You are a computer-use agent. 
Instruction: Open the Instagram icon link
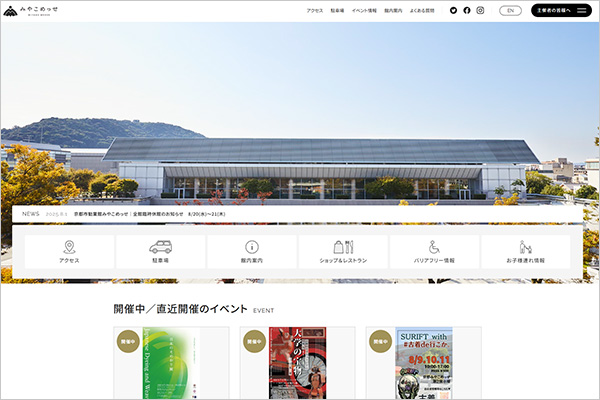point(480,11)
